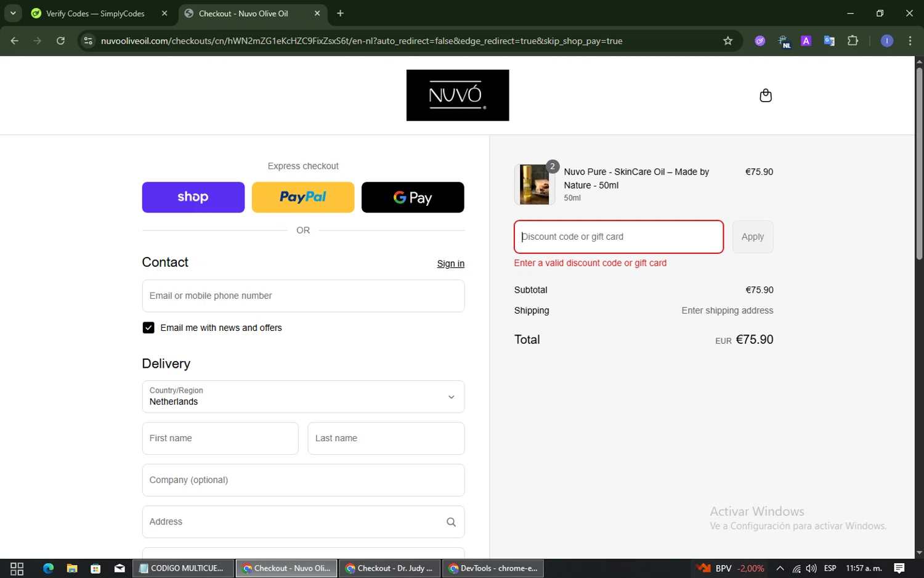Click the ESP language indicator
Screen dimensions: 924x578
pyautogui.click(x=830, y=568)
